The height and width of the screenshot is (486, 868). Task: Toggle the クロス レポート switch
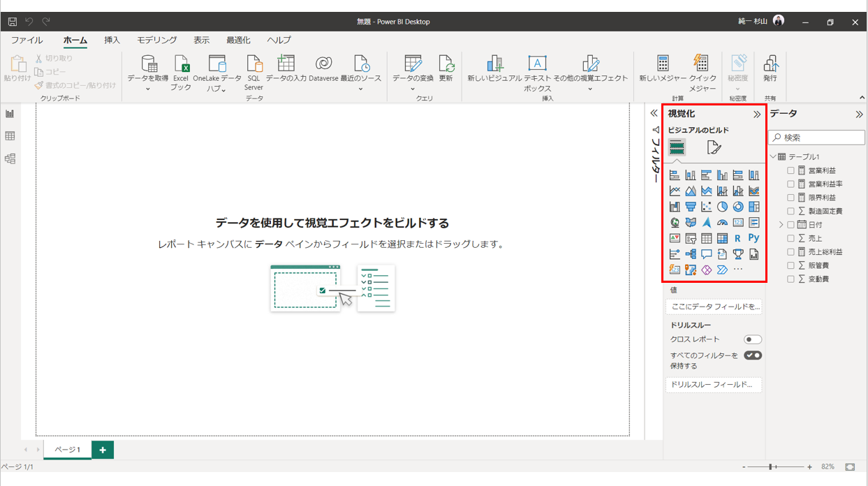752,339
